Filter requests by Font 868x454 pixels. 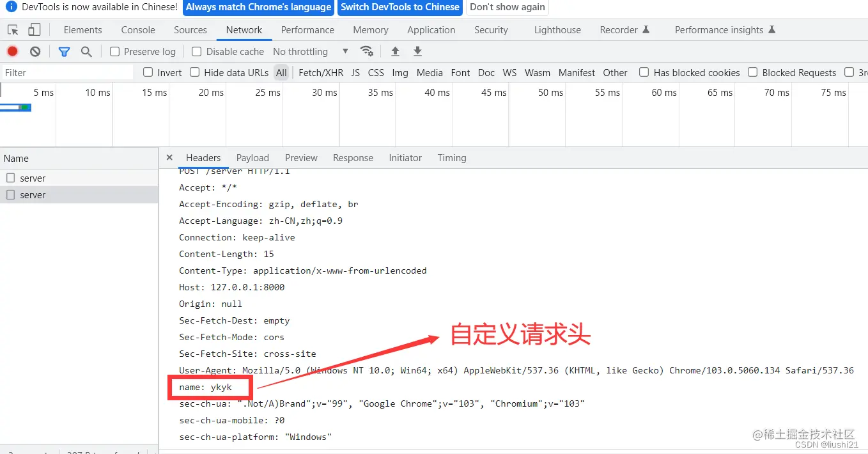point(460,73)
